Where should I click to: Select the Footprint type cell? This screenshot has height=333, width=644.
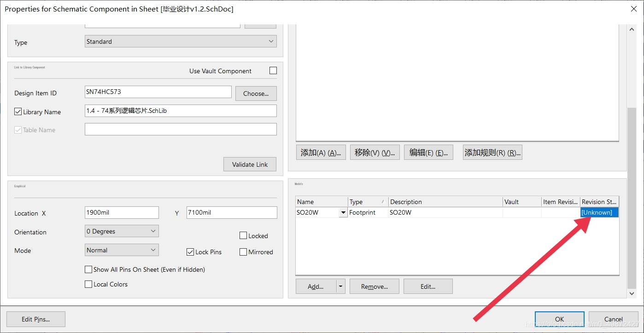pos(368,212)
